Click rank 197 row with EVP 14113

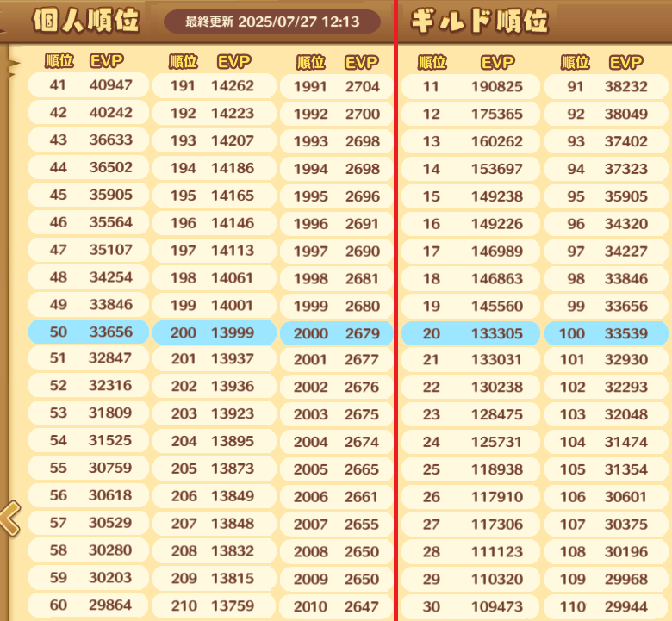215,251
